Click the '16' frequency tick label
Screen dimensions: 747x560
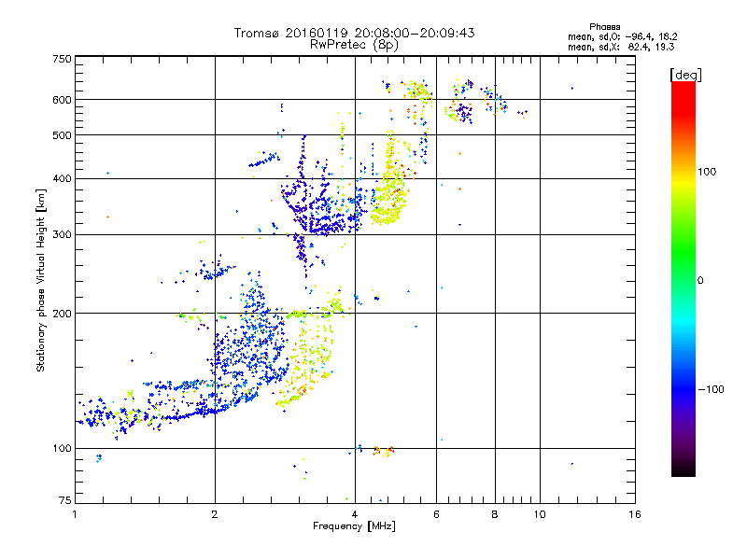(635, 514)
